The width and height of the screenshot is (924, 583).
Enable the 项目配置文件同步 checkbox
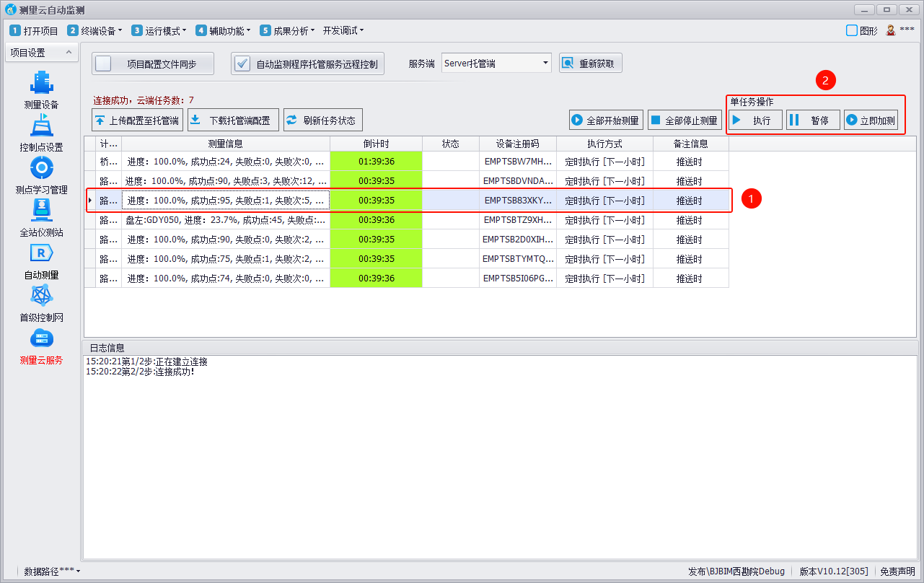coord(104,63)
